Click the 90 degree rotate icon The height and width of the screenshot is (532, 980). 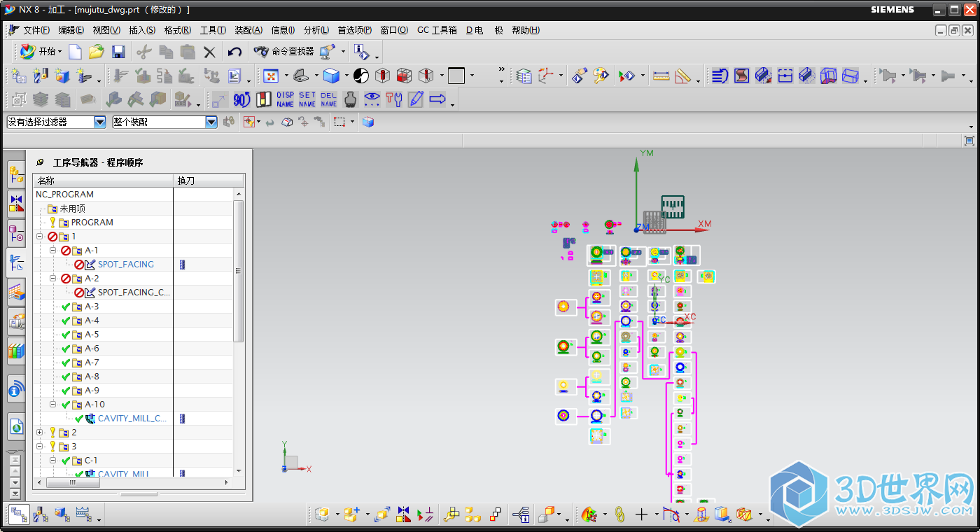coord(241,99)
